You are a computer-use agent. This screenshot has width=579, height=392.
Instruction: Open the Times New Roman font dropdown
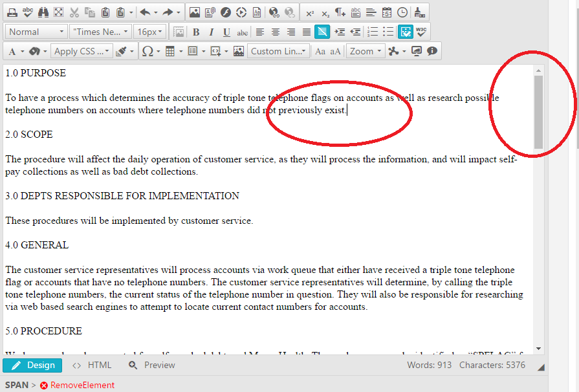[100, 32]
